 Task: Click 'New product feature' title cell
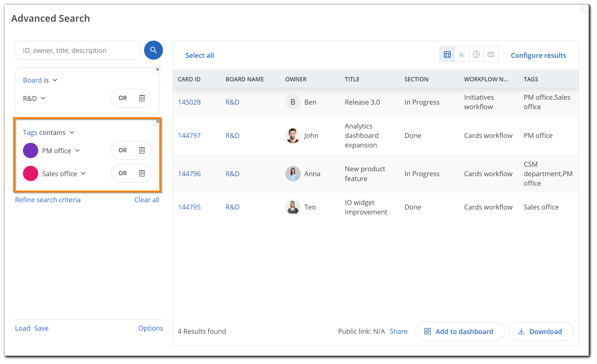click(x=365, y=174)
